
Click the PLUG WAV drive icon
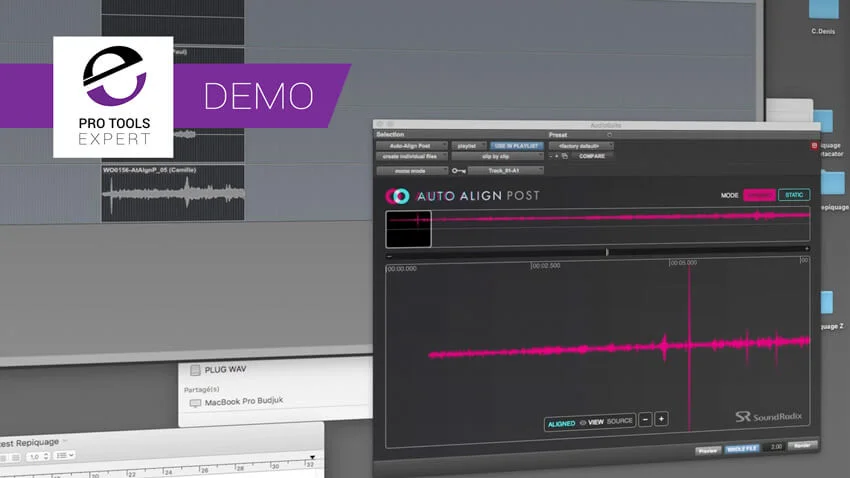tap(195, 370)
